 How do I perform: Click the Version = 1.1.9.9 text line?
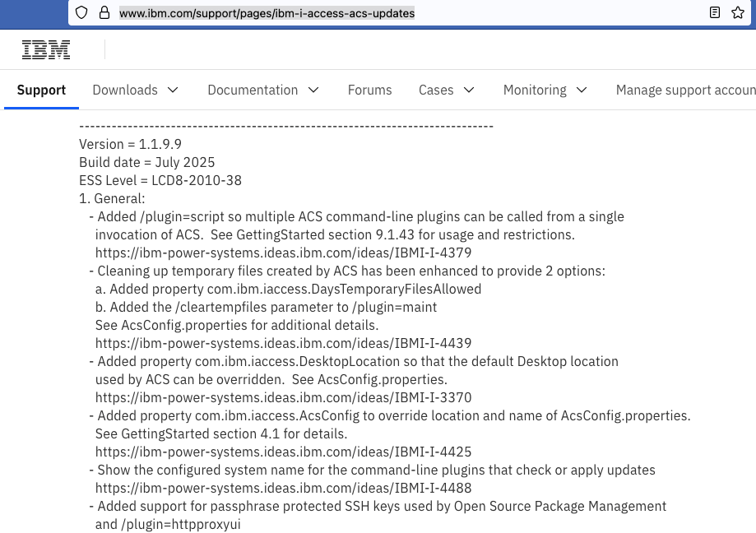[x=130, y=145]
